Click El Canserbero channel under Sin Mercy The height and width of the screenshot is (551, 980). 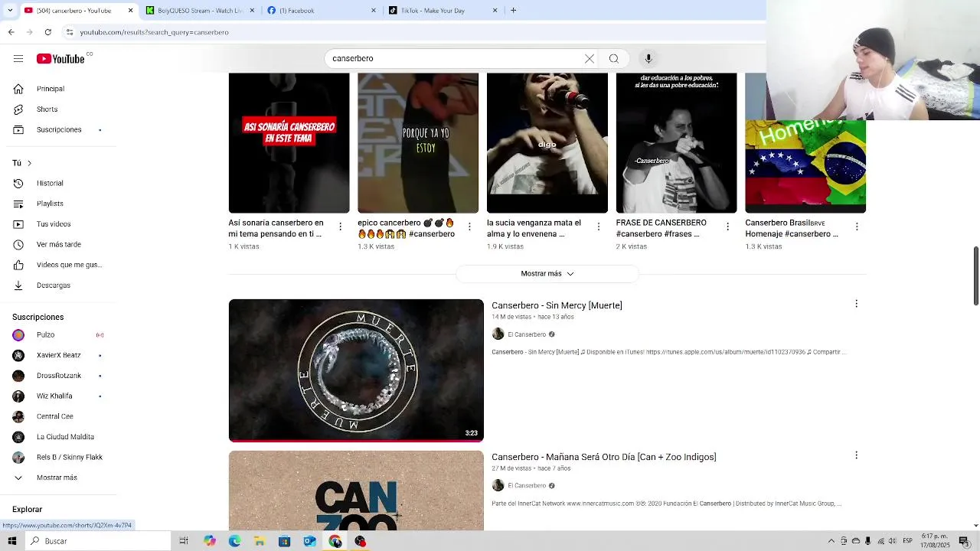click(x=527, y=334)
